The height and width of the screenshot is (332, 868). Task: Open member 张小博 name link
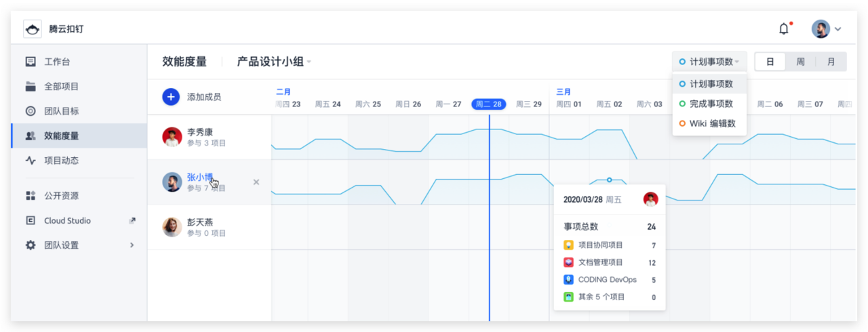[x=200, y=178]
